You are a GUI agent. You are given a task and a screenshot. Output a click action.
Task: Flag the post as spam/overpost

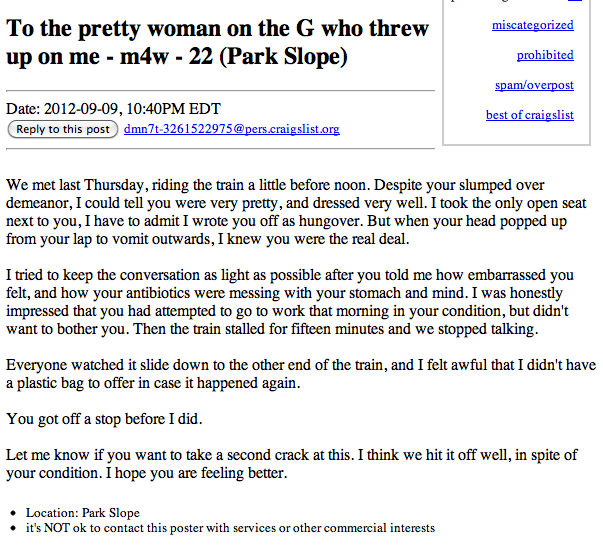534,85
